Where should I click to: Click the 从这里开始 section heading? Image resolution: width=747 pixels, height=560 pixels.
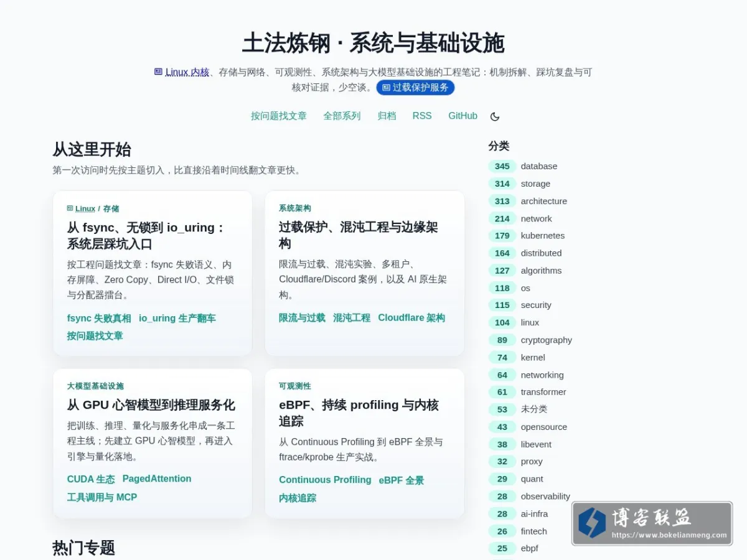click(x=92, y=149)
